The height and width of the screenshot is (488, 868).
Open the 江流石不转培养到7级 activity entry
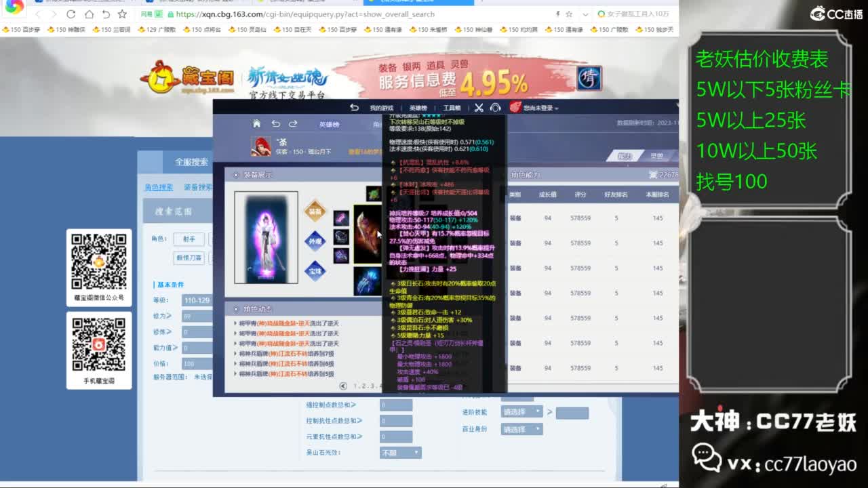[285, 354]
